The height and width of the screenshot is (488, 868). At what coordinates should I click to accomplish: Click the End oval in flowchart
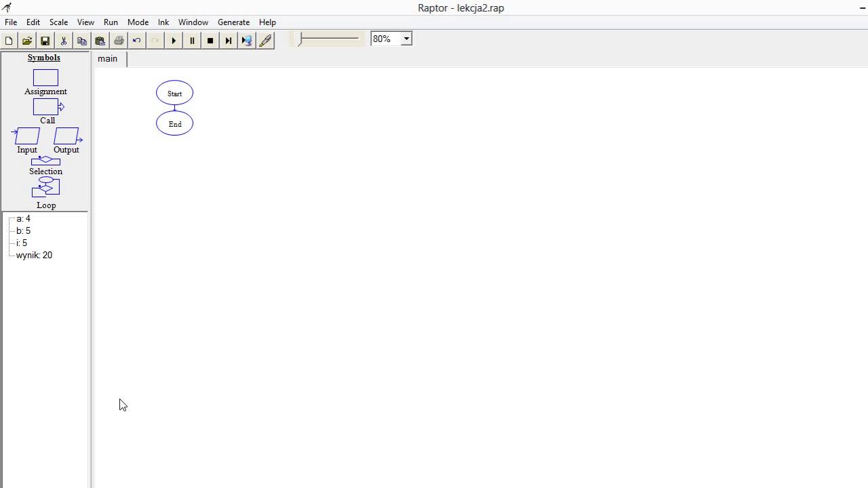point(175,123)
